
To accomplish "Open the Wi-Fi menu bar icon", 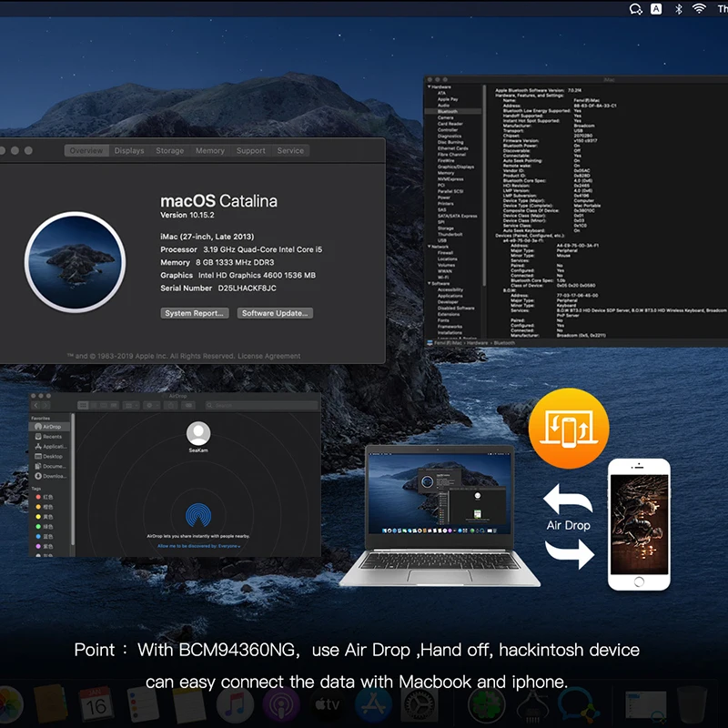I will tap(699, 8).
